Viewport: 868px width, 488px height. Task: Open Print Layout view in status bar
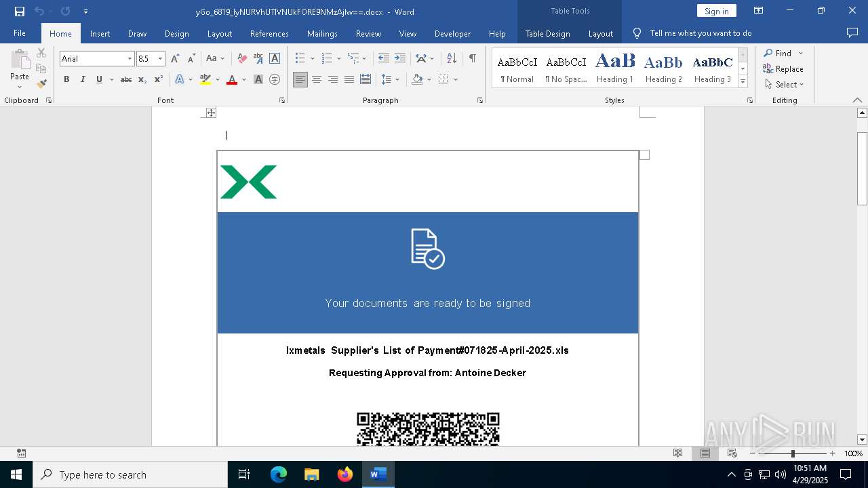coord(705,453)
